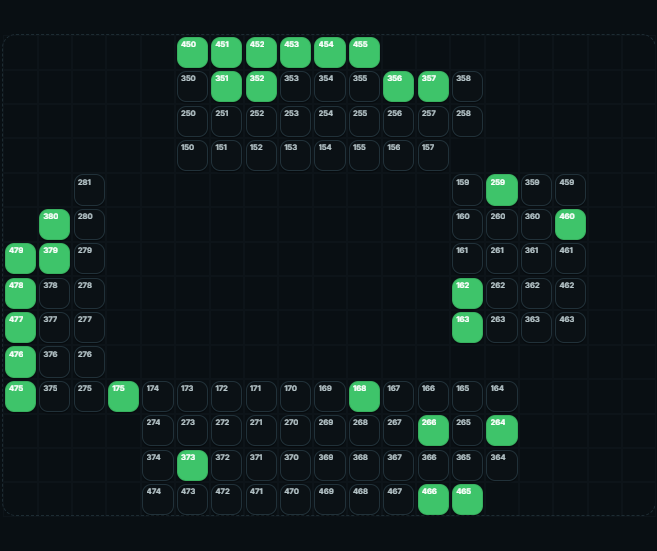Click green seat 379

[54, 259]
